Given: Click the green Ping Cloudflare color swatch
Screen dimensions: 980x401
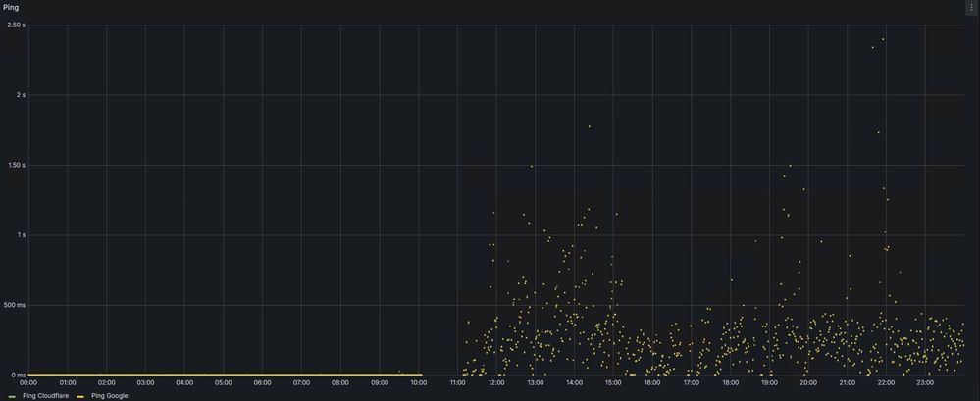Looking at the screenshot, I should pos(12,396).
